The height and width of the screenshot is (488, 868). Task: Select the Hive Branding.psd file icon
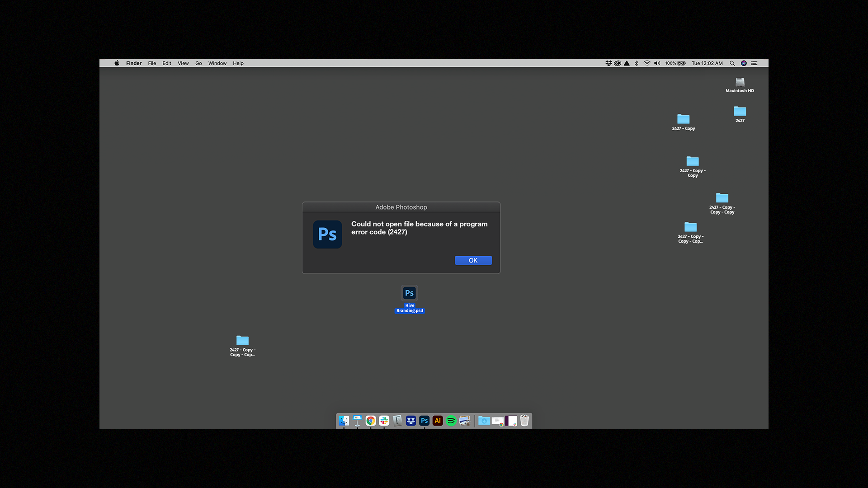pyautogui.click(x=409, y=293)
